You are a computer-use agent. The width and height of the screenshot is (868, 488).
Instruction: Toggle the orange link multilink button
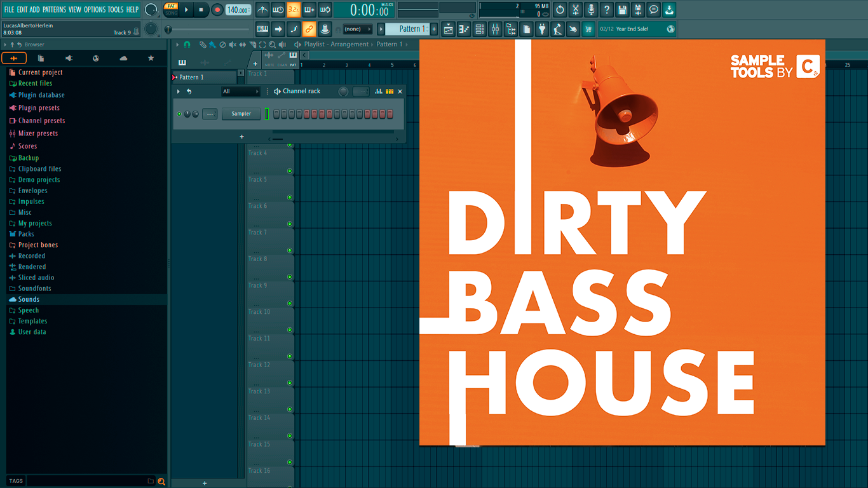pyautogui.click(x=309, y=29)
